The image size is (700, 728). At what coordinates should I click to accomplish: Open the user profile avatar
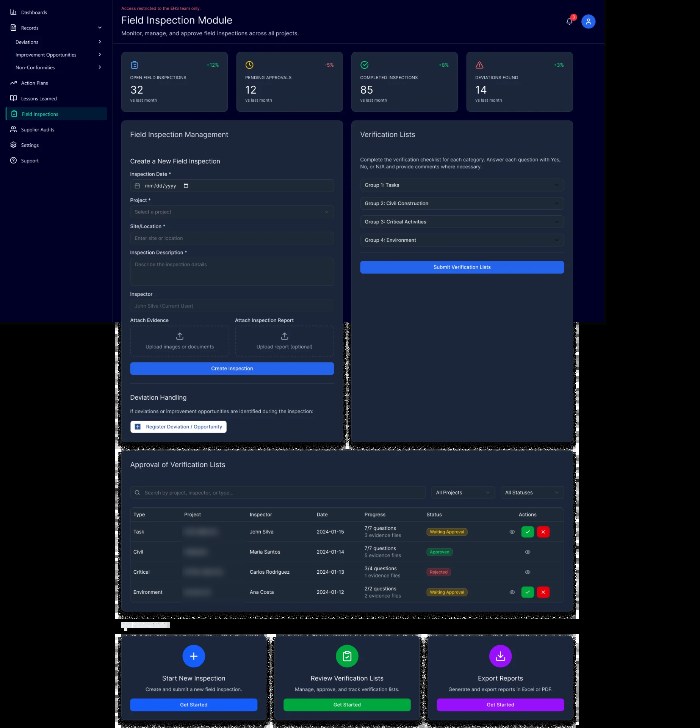588,22
